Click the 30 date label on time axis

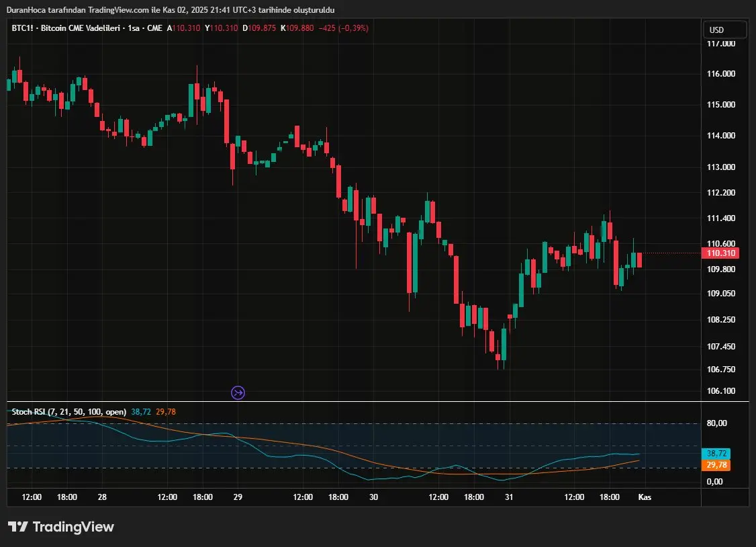[x=374, y=497]
